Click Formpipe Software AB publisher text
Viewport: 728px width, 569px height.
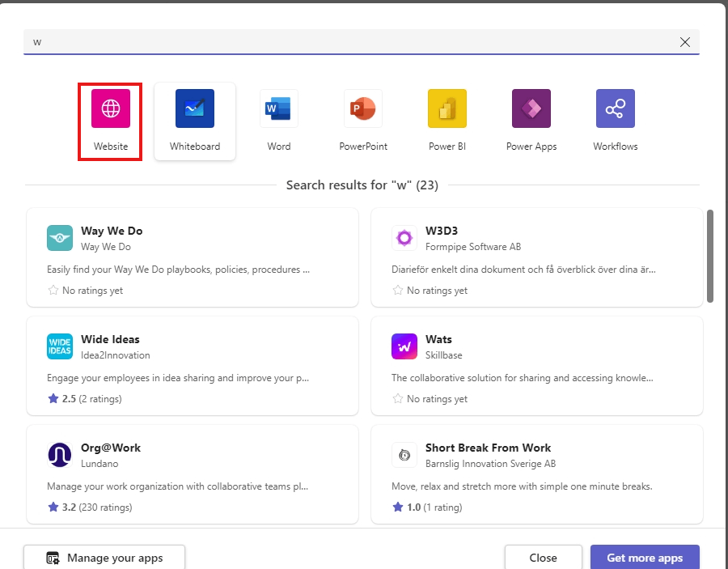[x=473, y=247]
